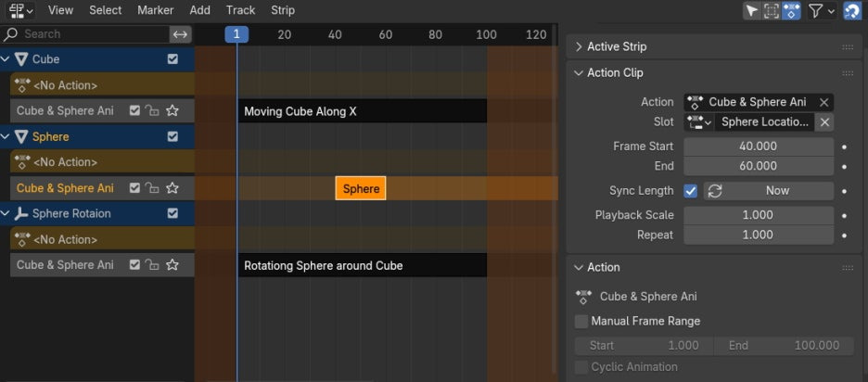Select the No Action row under Cube
868x382 pixels.
click(x=102, y=85)
